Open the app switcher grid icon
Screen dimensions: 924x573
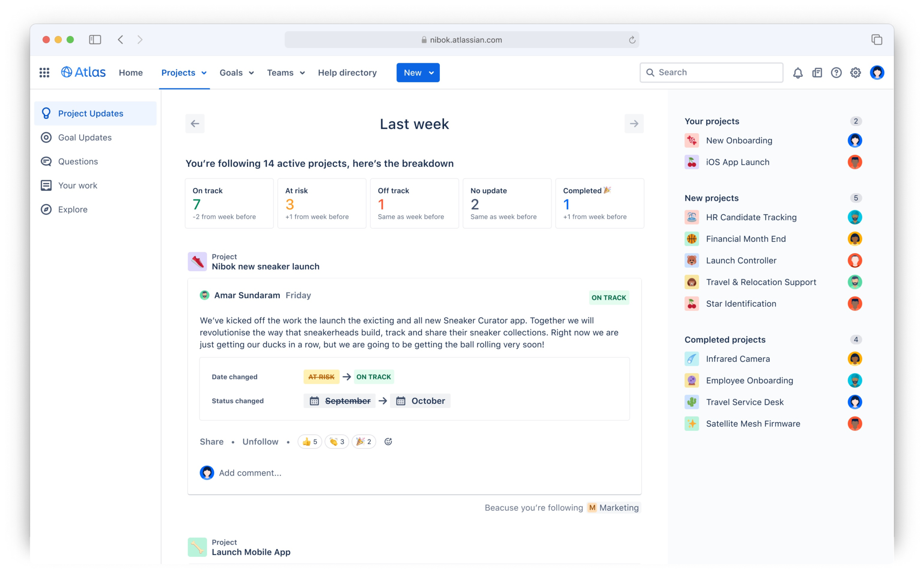(44, 73)
